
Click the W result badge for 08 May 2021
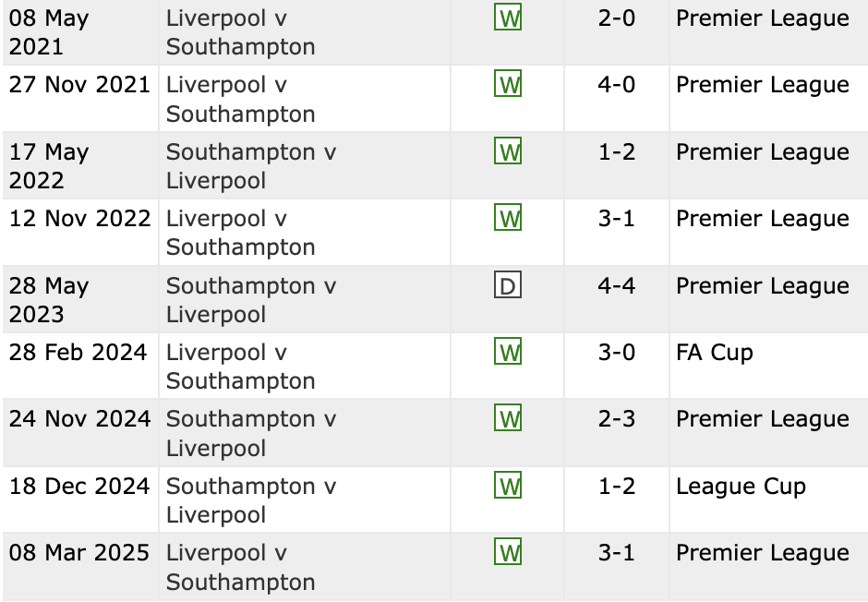pos(508,18)
